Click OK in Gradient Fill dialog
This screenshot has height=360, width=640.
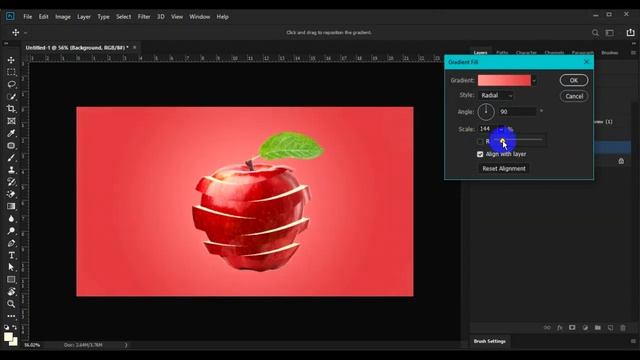574,80
